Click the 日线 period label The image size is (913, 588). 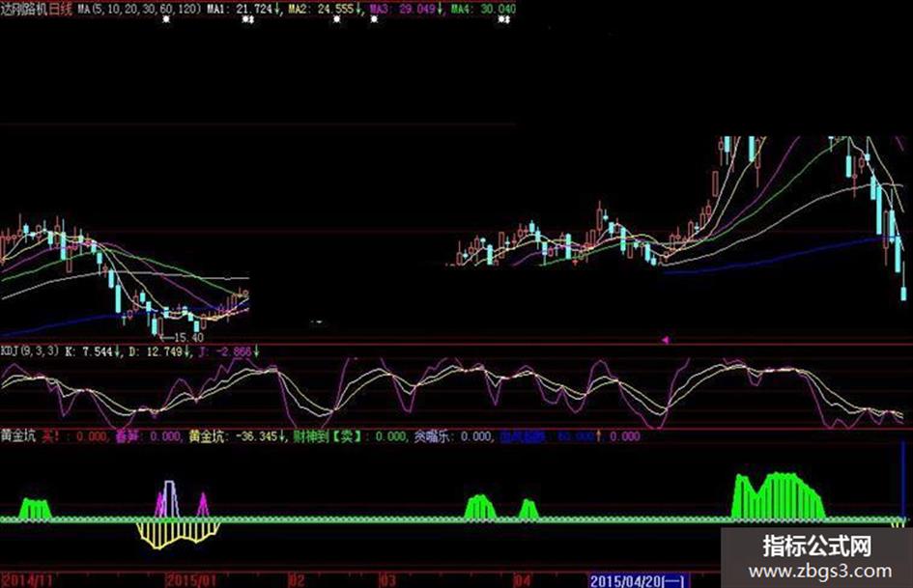coord(60,9)
